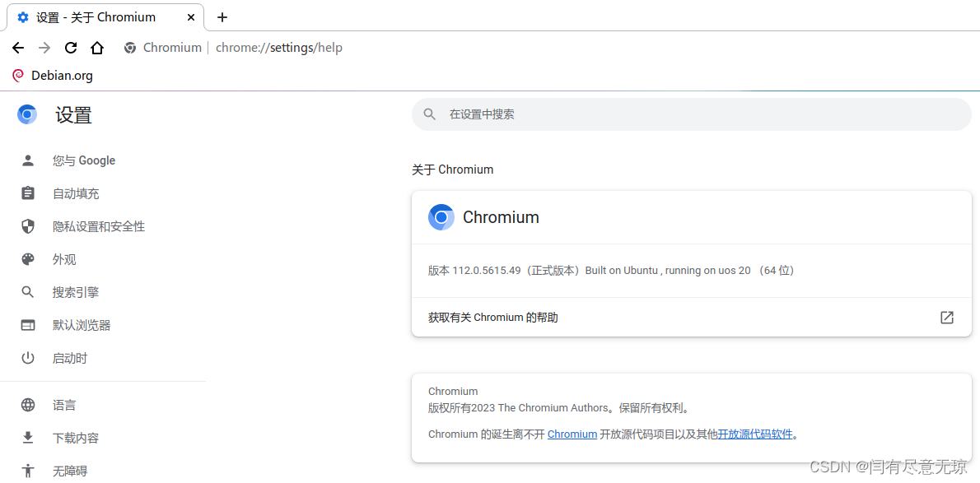
Task: Click the address bar URL chrome://settings/help
Action: click(278, 48)
